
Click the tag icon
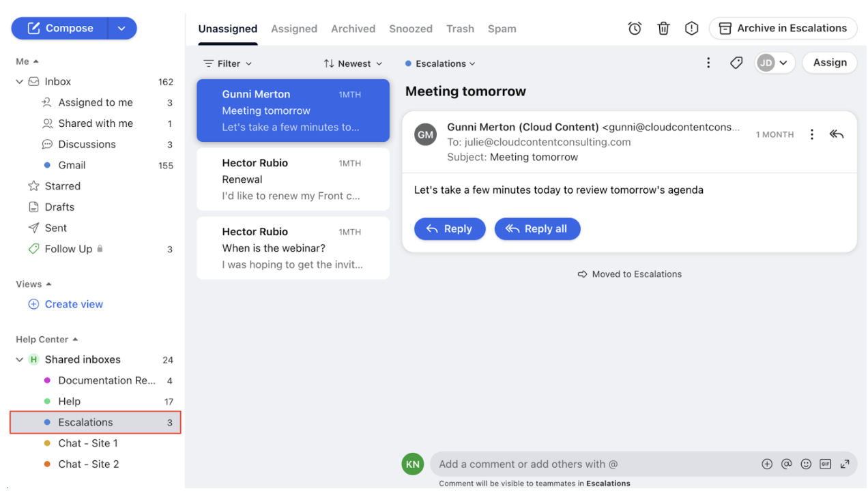(x=736, y=63)
